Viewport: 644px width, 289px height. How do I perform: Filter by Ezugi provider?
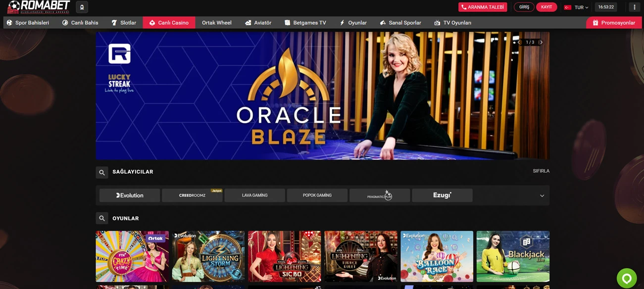coord(442,195)
